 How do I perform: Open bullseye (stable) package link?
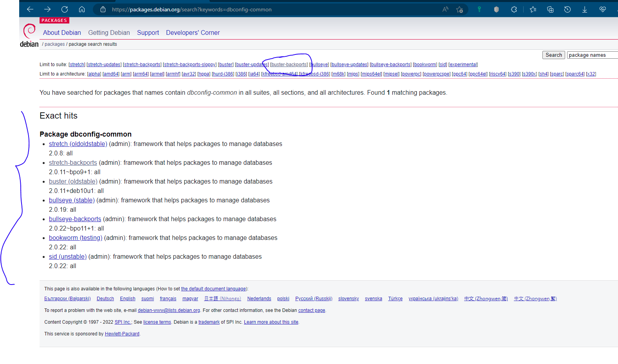point(72,200)
